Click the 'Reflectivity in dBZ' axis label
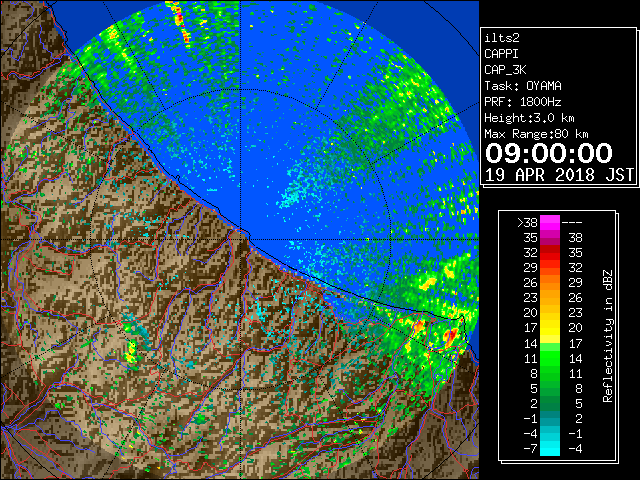Image resolution: width=640 pixels, height=480 pixels. pyautogui.click(x=608, y=336)
